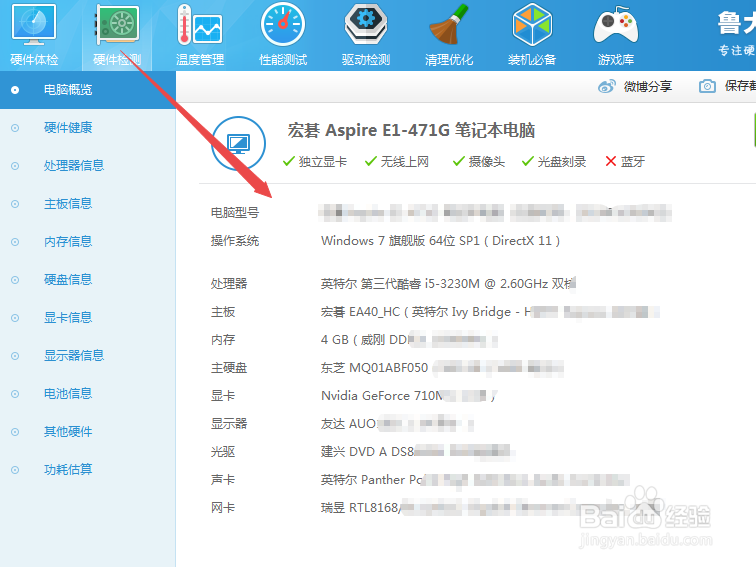Select 电脑概览 in the sidebar

88,90
